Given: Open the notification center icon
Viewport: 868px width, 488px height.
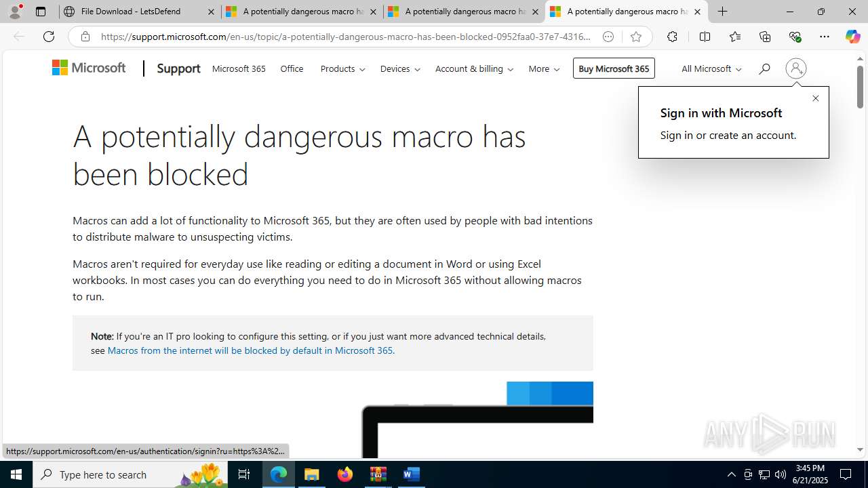Looking at the screenshot, I should pyautogui.click(x=846, y=474).
